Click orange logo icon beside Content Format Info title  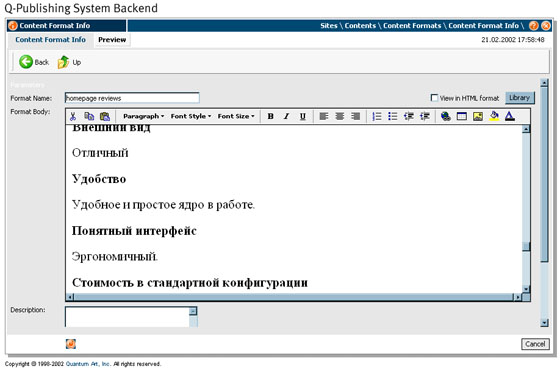pyautogui.click(x=13, y=26)
